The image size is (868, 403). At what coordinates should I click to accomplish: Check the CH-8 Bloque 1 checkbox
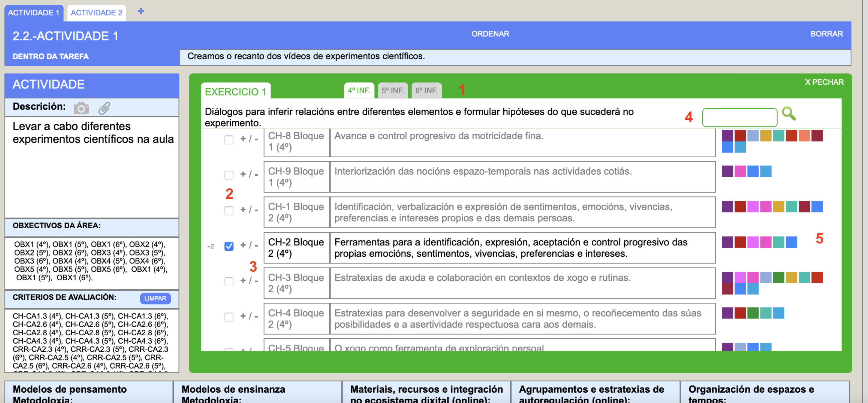click(229, 139)
